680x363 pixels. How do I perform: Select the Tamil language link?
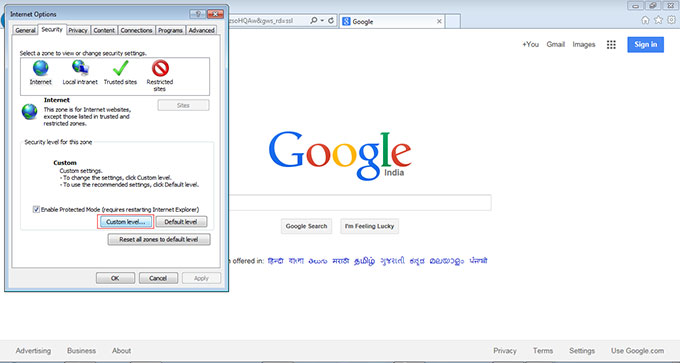coord(364,261)
